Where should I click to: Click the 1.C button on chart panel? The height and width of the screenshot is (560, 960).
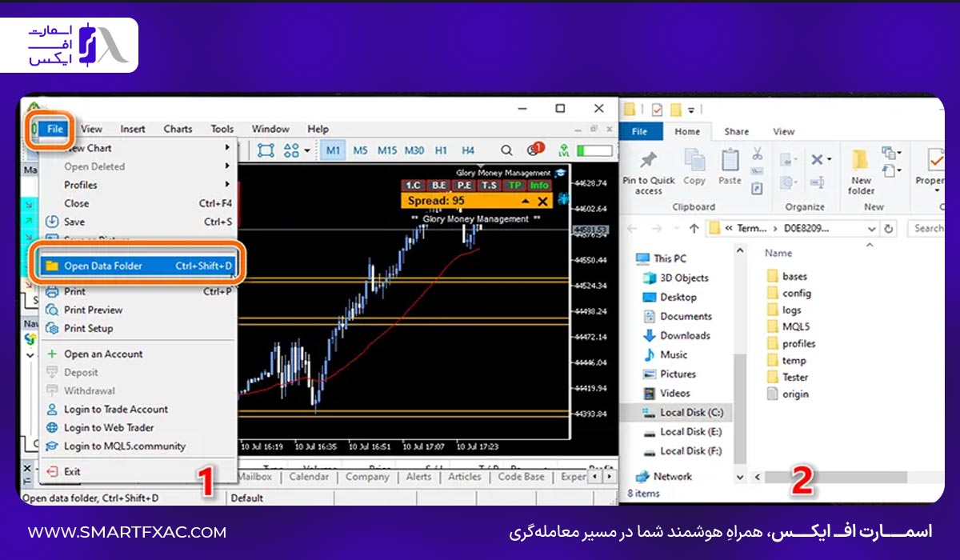coord(413,186)
